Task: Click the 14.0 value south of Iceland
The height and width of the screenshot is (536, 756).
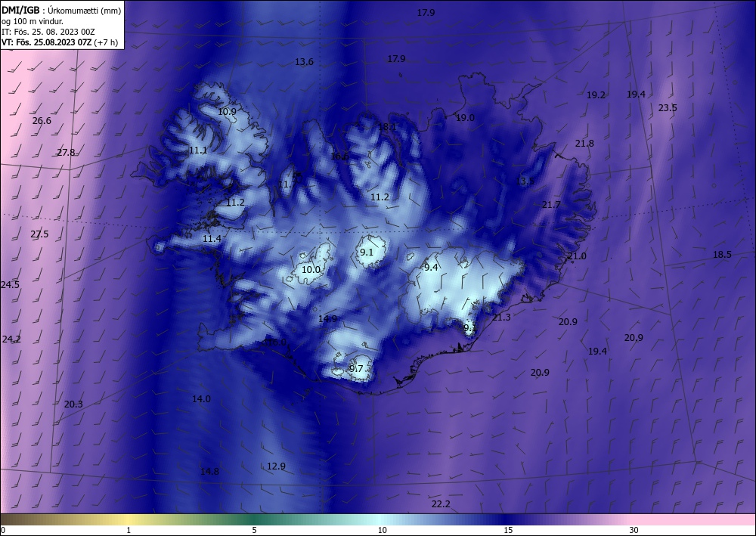Action: (x=201, y=398)
